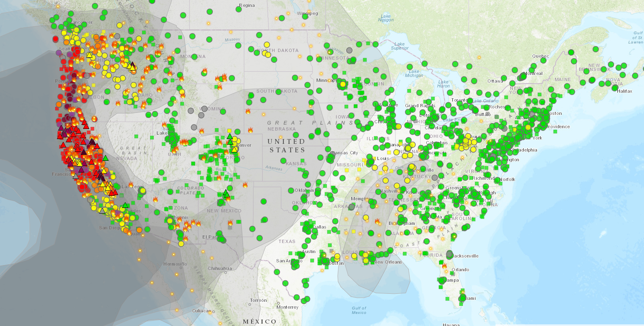644x326 pixels.
Task: Click the Chihuahua city label
Action: point(220,268)
